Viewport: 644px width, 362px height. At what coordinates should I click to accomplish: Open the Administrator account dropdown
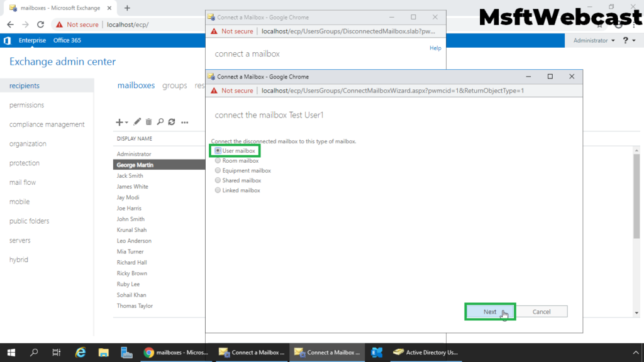point(594,40)
